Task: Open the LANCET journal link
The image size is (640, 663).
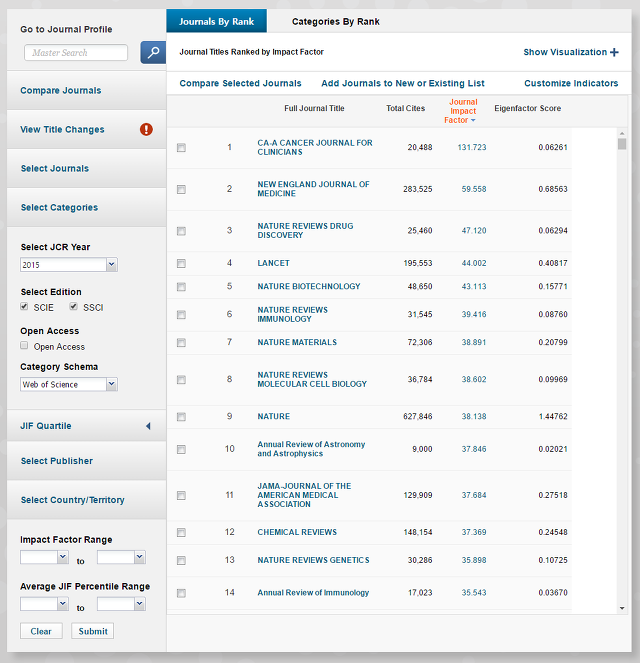Action: [x=274, y=263]
